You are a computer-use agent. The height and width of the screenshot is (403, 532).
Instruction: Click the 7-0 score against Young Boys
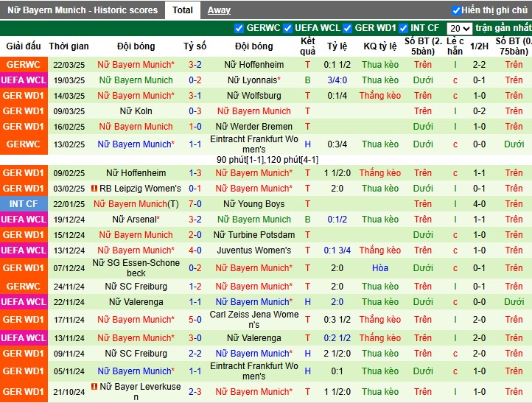(x=195, y=204)
